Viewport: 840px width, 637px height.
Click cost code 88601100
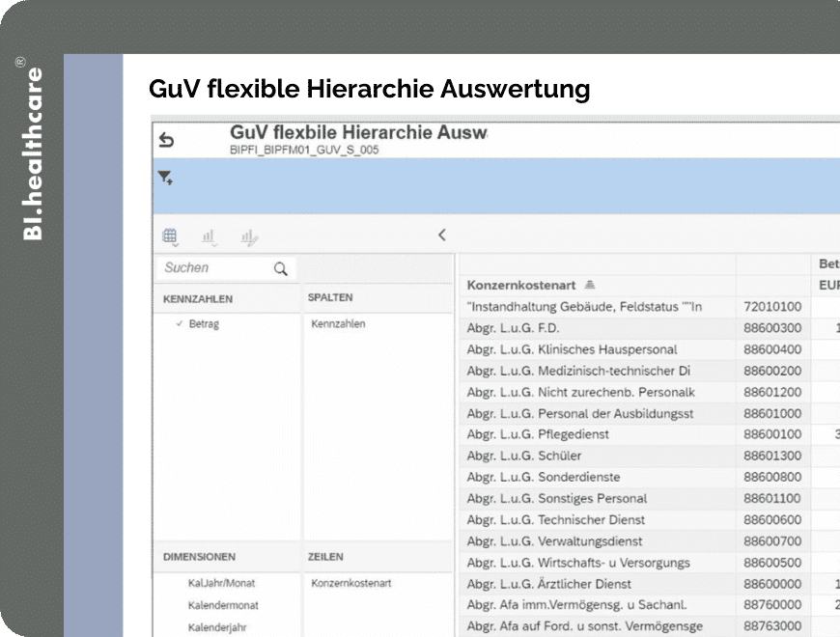pos(772,498)
